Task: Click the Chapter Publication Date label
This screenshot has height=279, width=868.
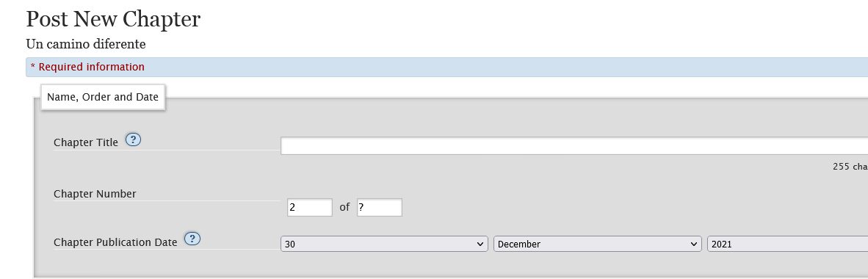Action: 115,242
